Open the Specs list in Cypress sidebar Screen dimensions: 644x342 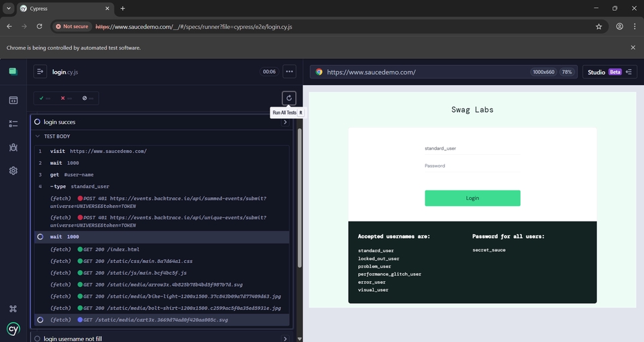(13, 100)
